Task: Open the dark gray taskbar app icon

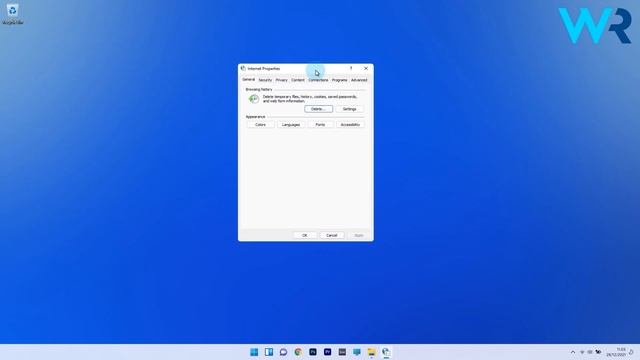Action: pos(342,352)
